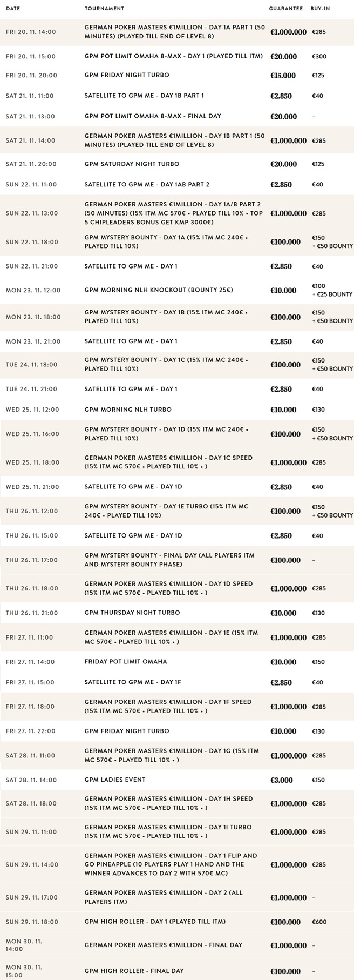Open GPM Friday Night Turbo on Fri 20.11.
The image size is (354, 980).
pos(177,76)
